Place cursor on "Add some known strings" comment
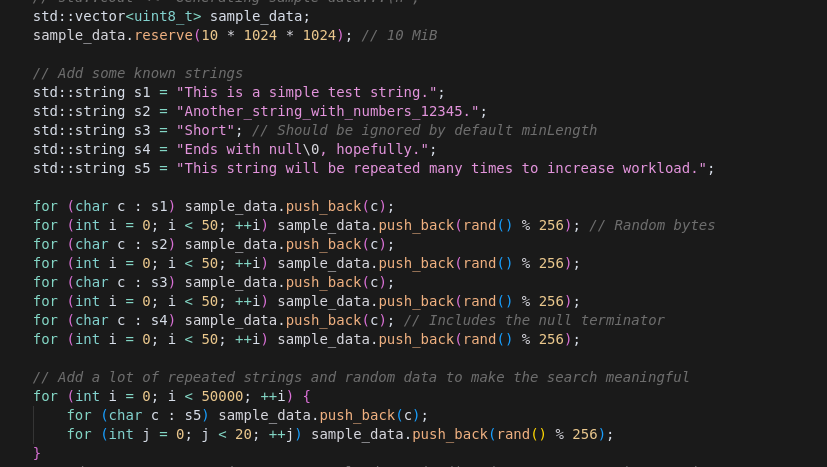The image size is (827, 467). (x=137, y=73)
